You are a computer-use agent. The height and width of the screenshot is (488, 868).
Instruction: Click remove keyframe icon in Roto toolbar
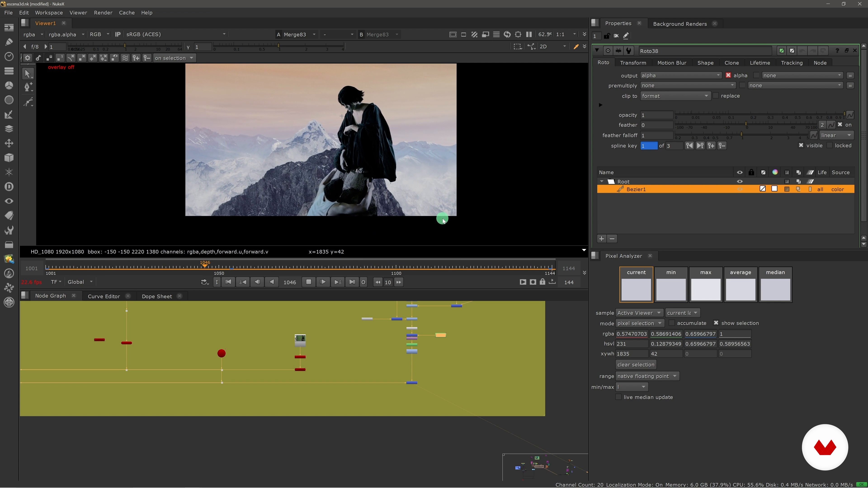[x=146, y=58]
